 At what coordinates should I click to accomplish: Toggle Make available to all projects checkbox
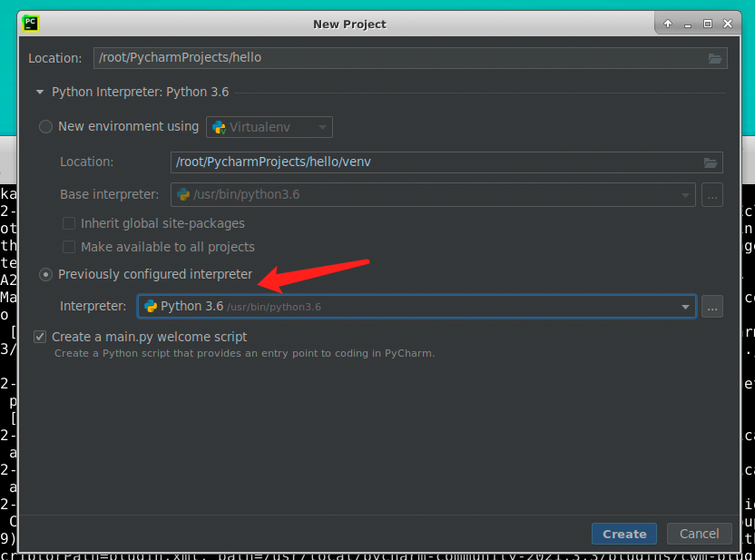69,247
